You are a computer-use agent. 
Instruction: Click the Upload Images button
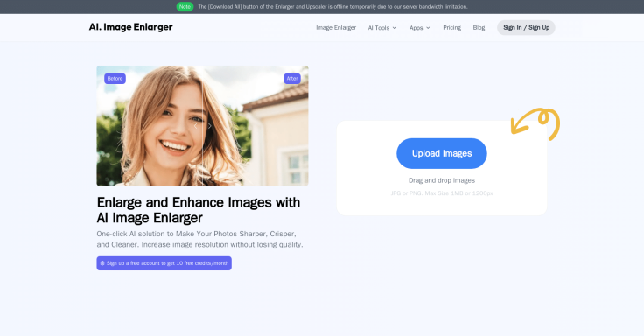click(442, 153)
